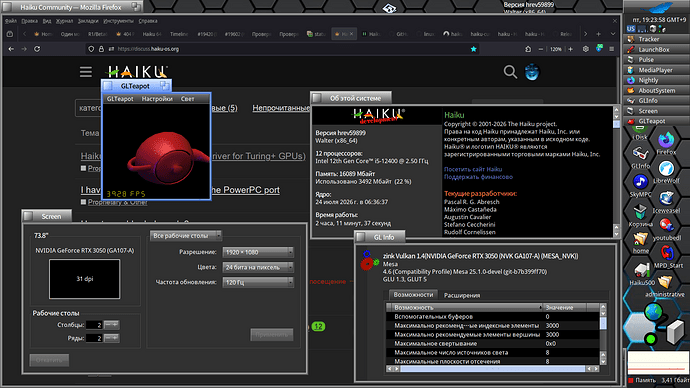
Task: Switch to the Расширения tab in GL Info
Action: tap(462, 295)
